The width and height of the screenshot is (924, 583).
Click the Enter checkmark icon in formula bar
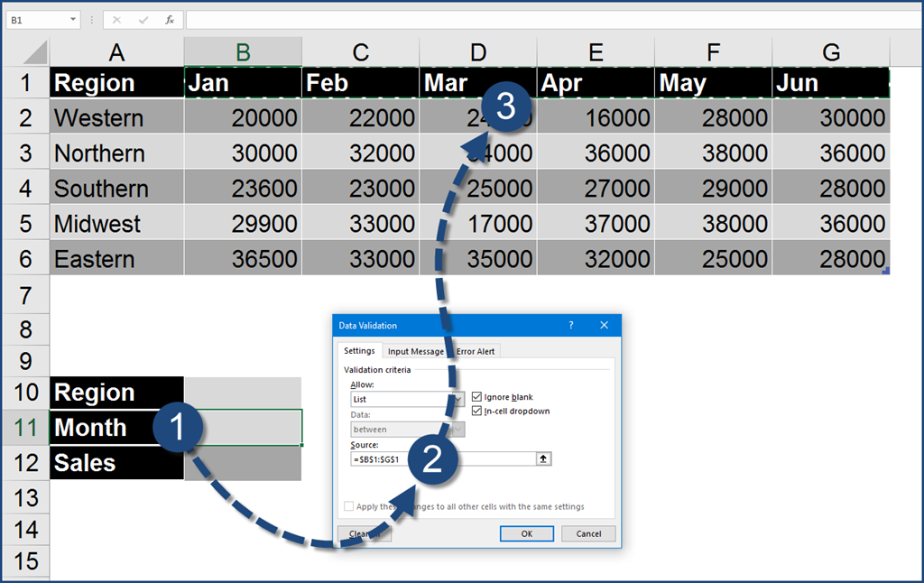(x=143, y=20)
